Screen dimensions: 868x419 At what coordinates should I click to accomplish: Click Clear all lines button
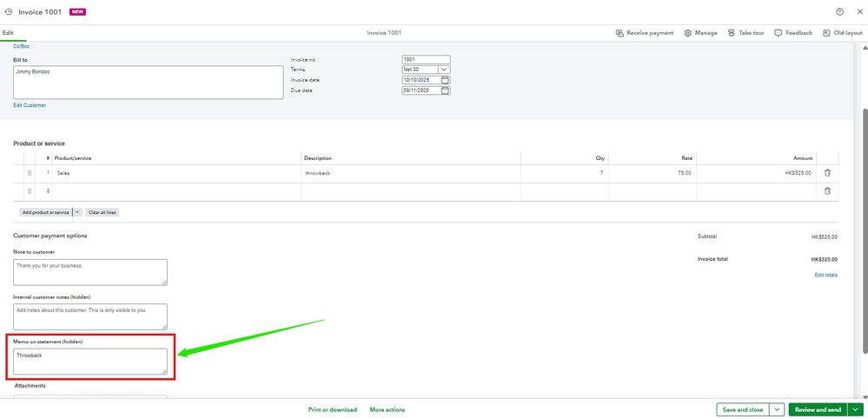click(103, 212)
